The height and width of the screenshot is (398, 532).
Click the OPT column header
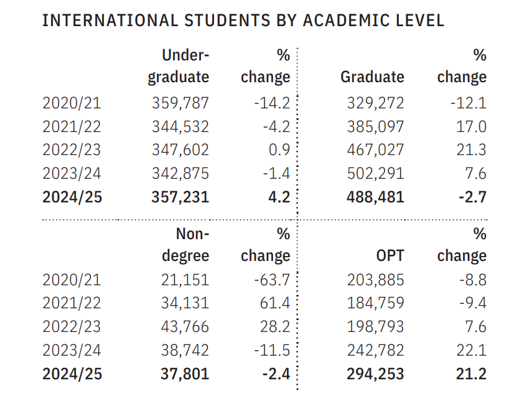pyautogui.click(x=390, y=256)
